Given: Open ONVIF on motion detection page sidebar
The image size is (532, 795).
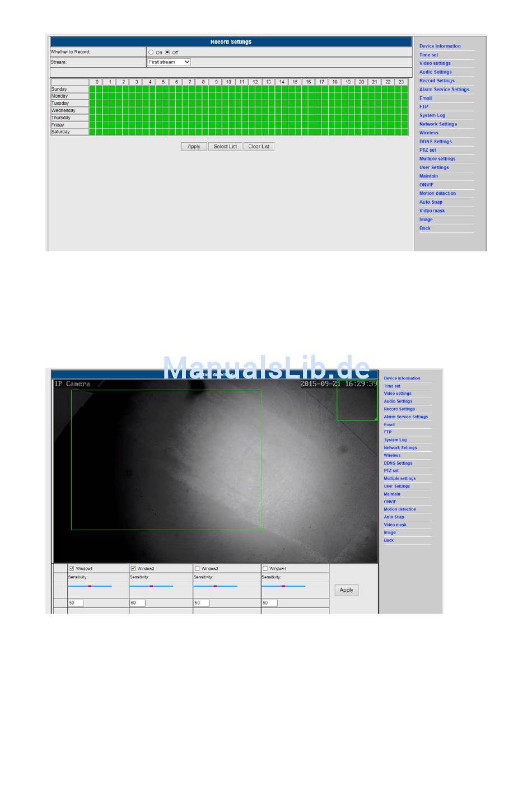Looking at the screenshot, I should (390, 502).
